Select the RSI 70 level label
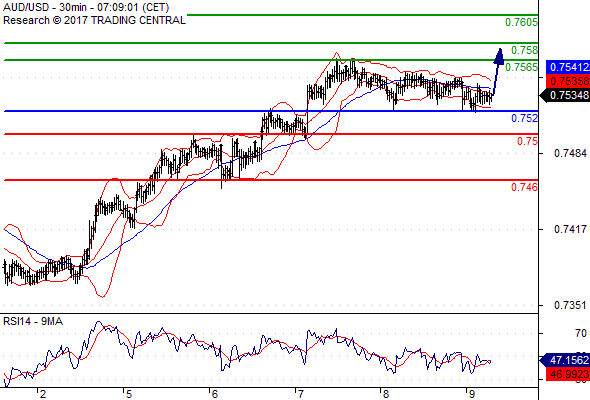Screen dimensions: 590x400 coord(581,333)
